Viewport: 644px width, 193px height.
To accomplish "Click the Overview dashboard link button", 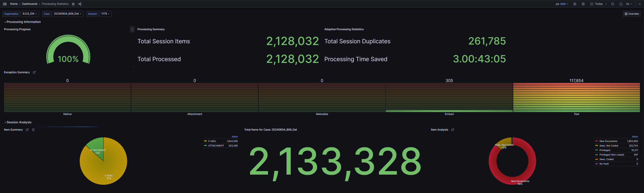I will (x=632, y=14).
